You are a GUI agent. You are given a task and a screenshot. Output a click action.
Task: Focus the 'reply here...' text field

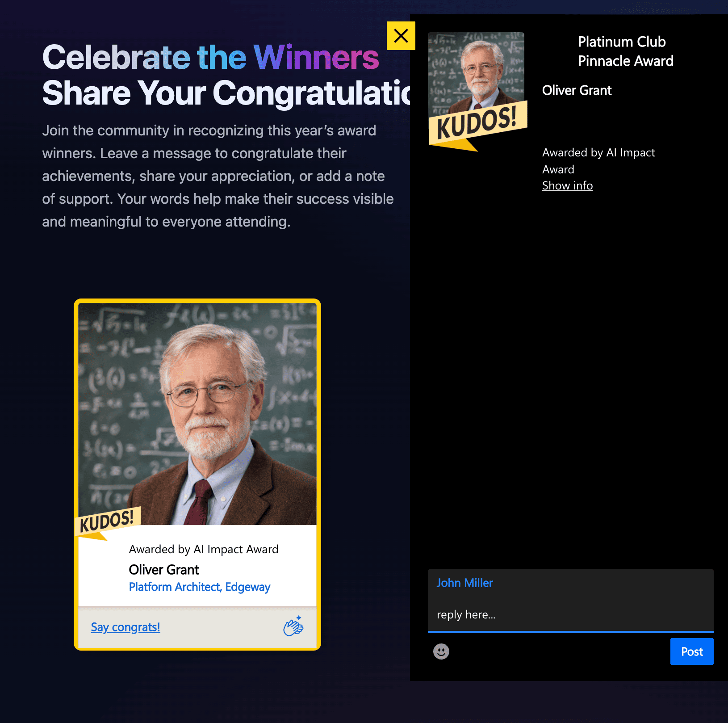(x=570, y=614)
